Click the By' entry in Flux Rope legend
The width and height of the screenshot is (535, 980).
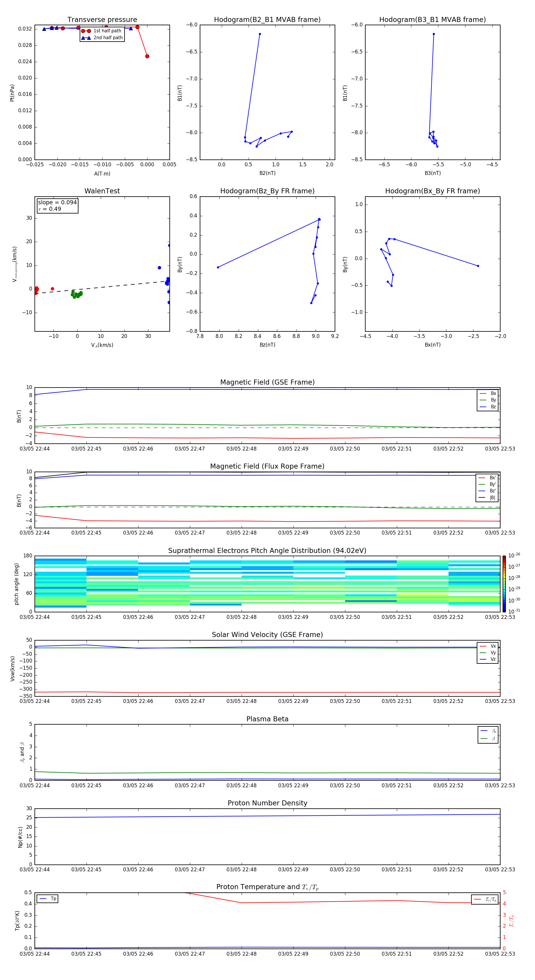(x=487, y=484)
